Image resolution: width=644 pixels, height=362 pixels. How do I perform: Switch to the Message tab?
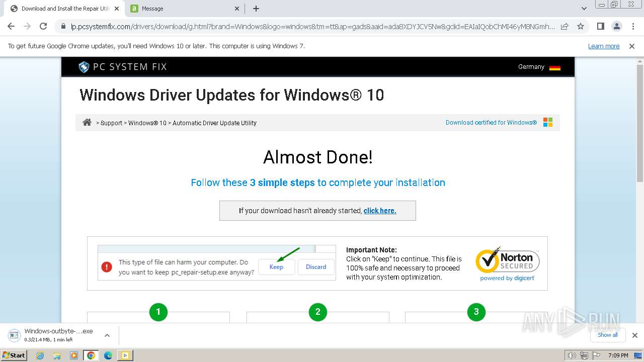[x=184, y=9]
